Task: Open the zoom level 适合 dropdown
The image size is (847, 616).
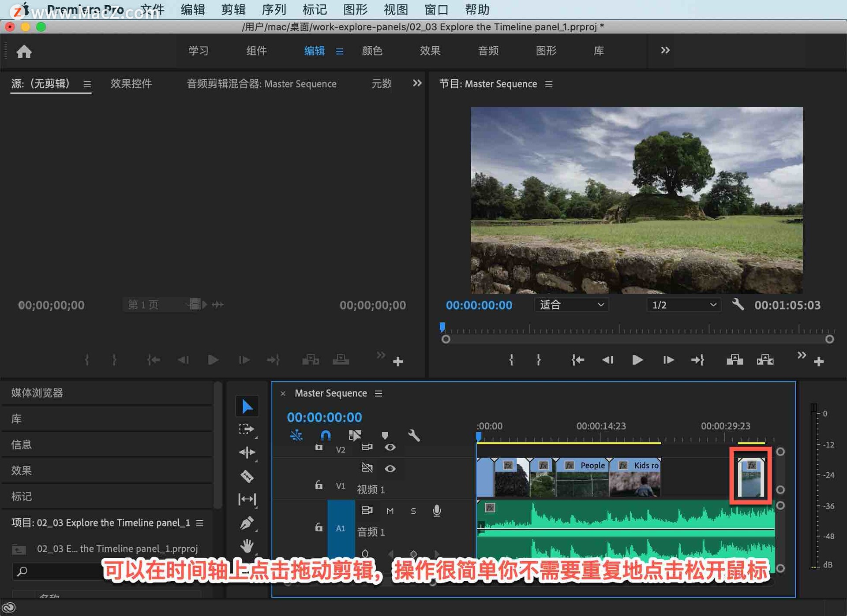Action: 572,305
